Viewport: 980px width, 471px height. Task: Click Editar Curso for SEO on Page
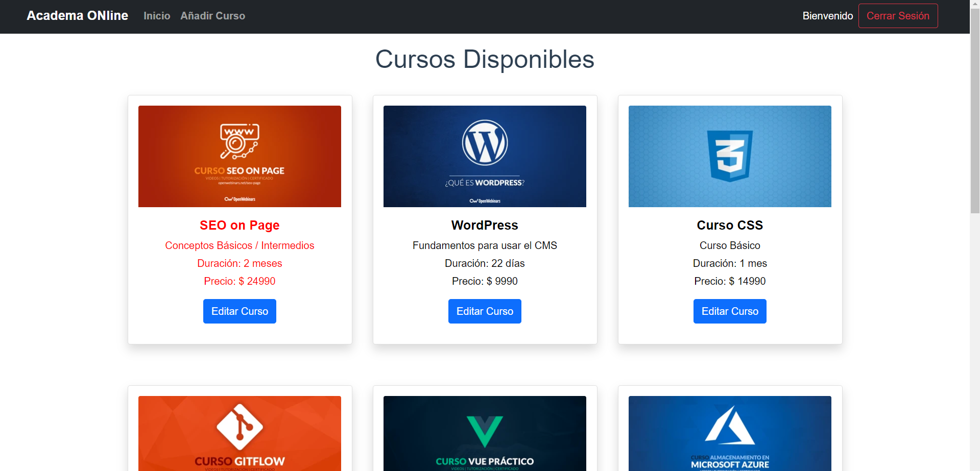[240, 311]
